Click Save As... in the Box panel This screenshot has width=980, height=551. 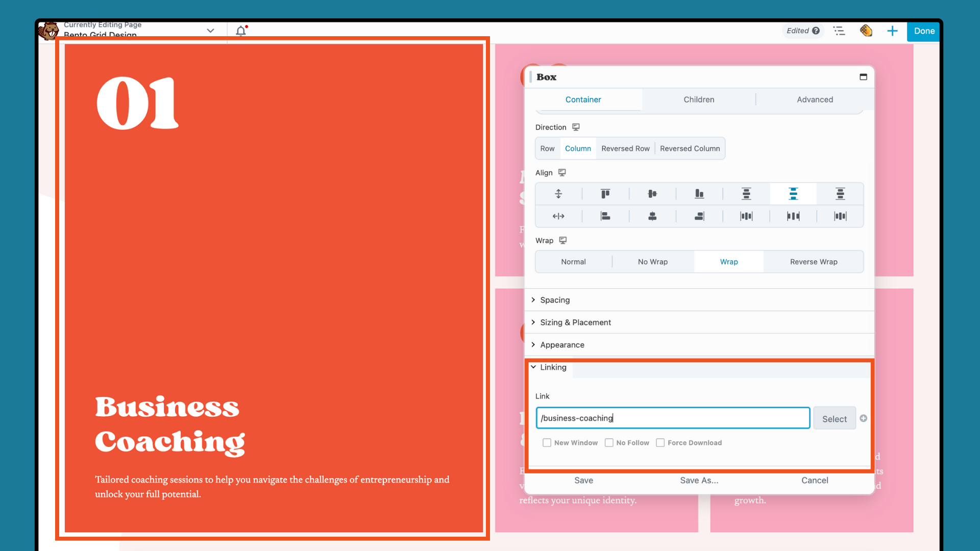point(699,480)
